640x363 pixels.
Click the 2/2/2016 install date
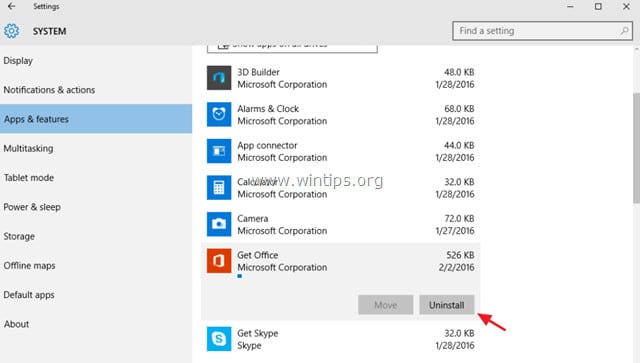(x=457, y=267)
